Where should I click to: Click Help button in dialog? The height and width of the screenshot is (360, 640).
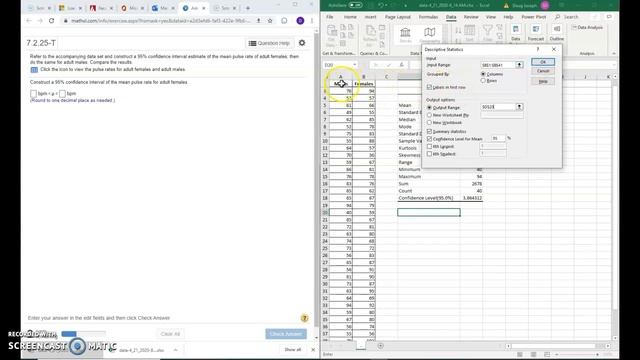pos(543,81)
